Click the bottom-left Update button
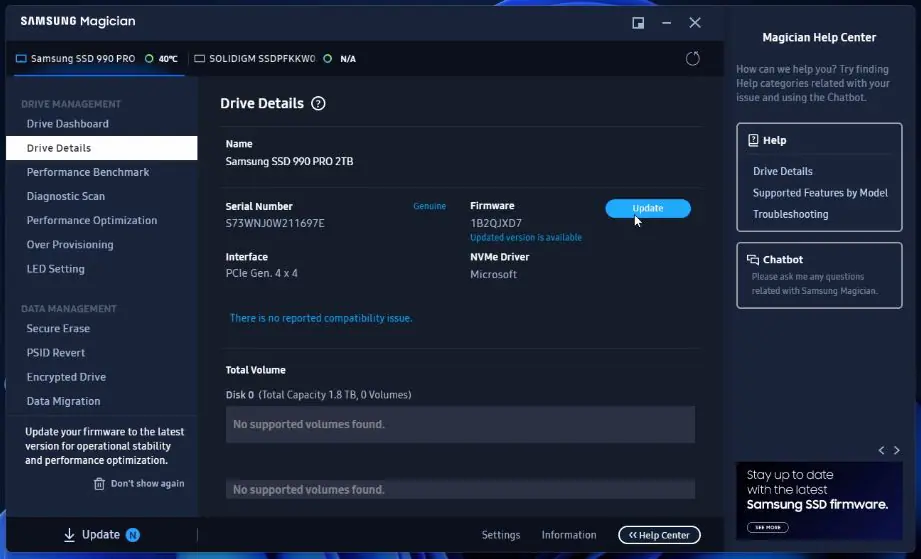 click(101, 535)
